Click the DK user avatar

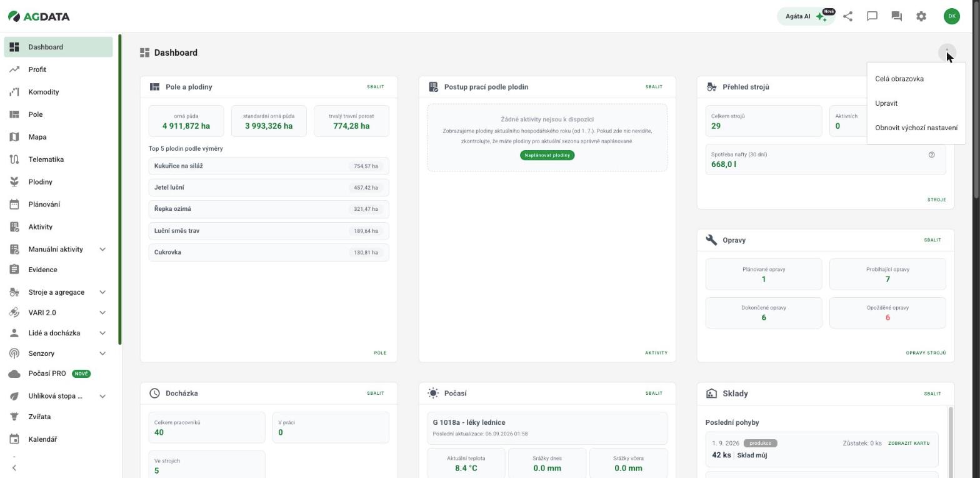tap(951, 16)
